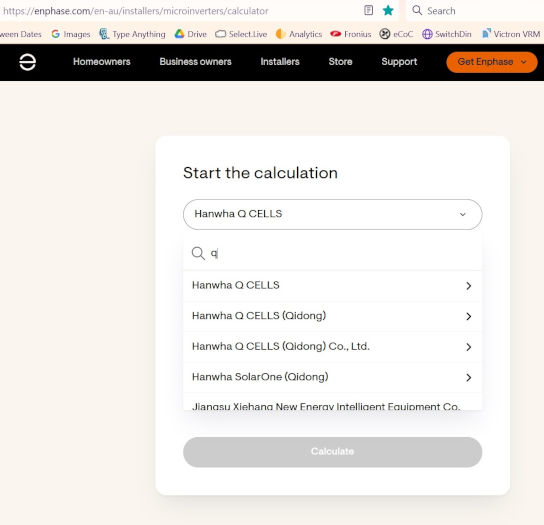
Task: Open the Drive bookmark
Action: [190, 34]
